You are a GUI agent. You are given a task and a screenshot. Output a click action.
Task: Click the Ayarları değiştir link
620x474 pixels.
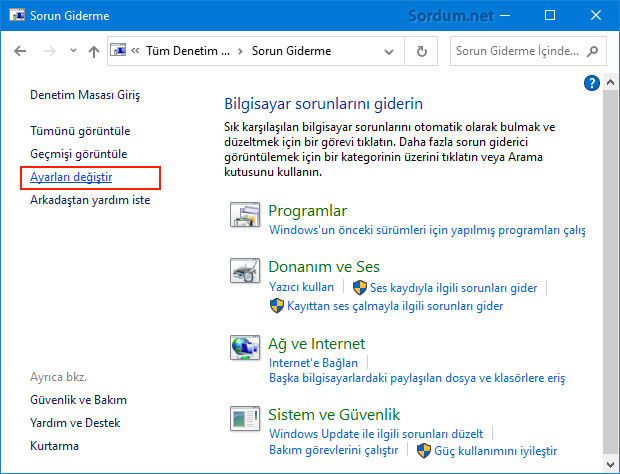point(71,177)
